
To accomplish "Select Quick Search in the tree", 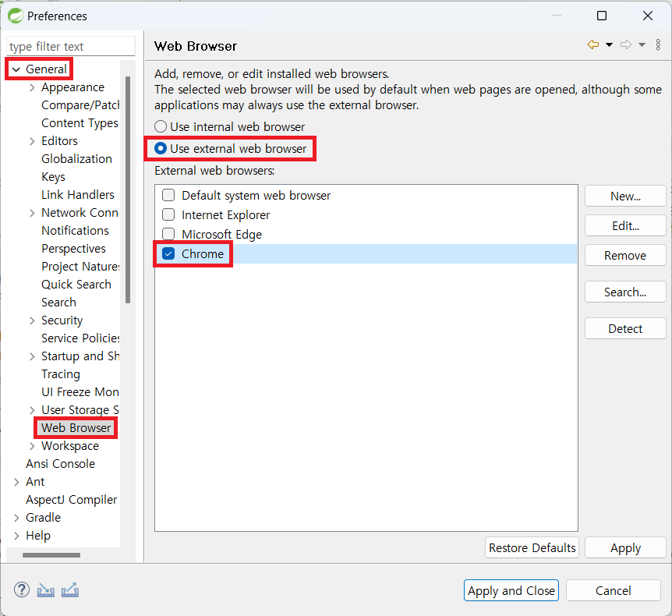I will 76,285.
